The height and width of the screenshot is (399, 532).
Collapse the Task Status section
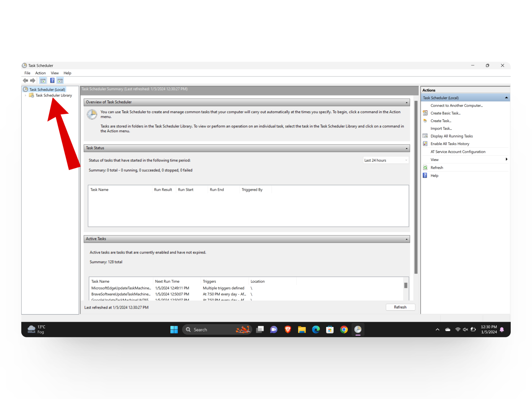pyautogui.click(x=406, y=149)
